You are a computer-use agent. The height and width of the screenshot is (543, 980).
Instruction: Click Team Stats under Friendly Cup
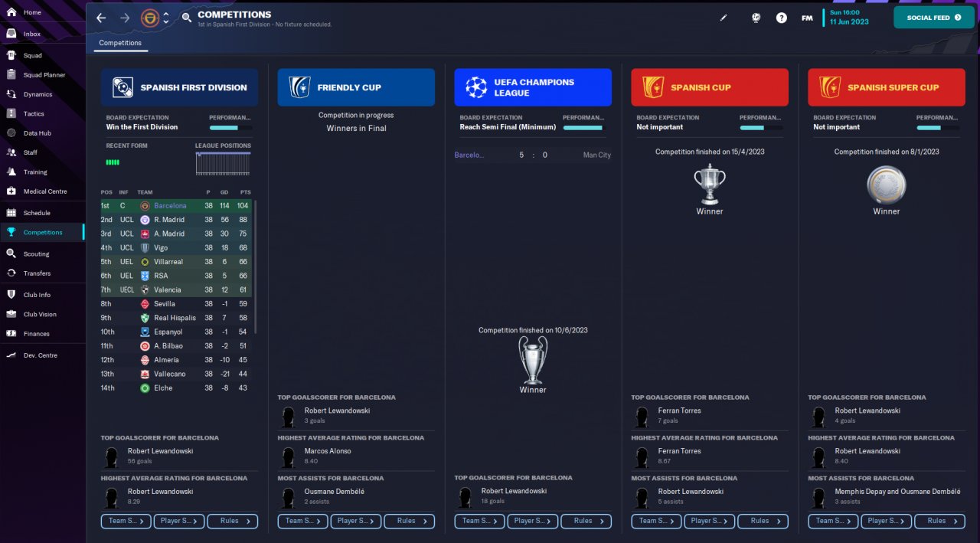coord(303,521)
